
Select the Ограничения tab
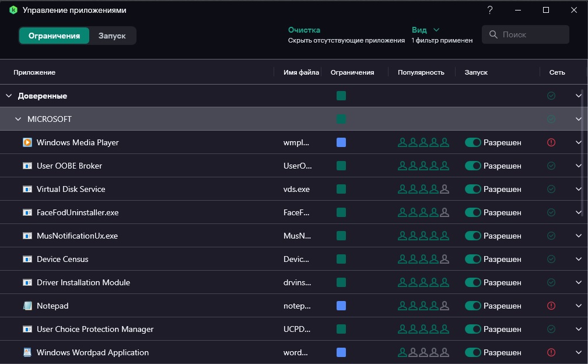click(54, 36)
